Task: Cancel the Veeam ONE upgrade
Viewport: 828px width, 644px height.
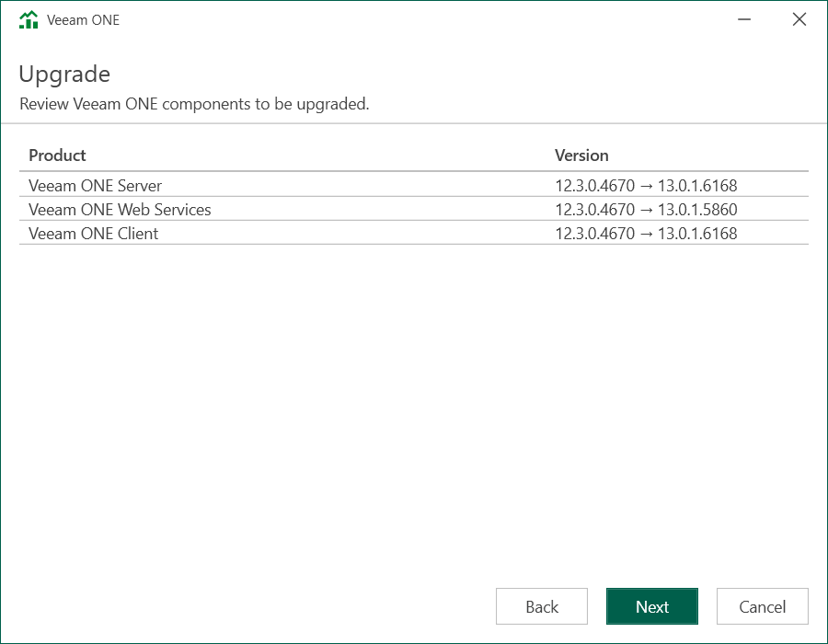Action: pyautogui.click(x=762, y=606)
